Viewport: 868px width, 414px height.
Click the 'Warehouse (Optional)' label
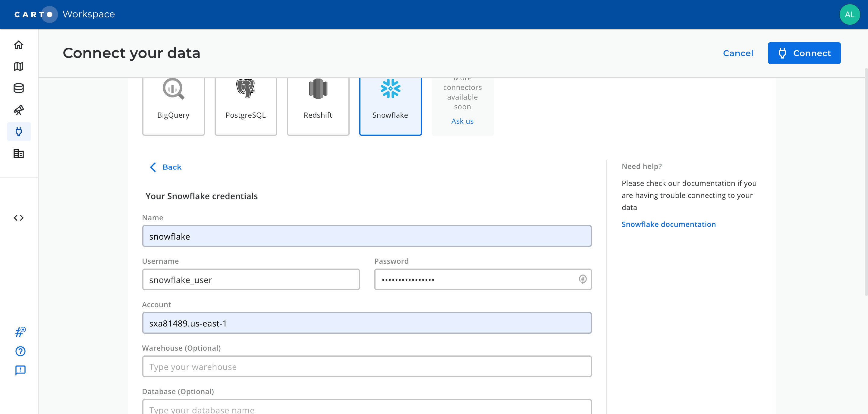pos(181,348)
